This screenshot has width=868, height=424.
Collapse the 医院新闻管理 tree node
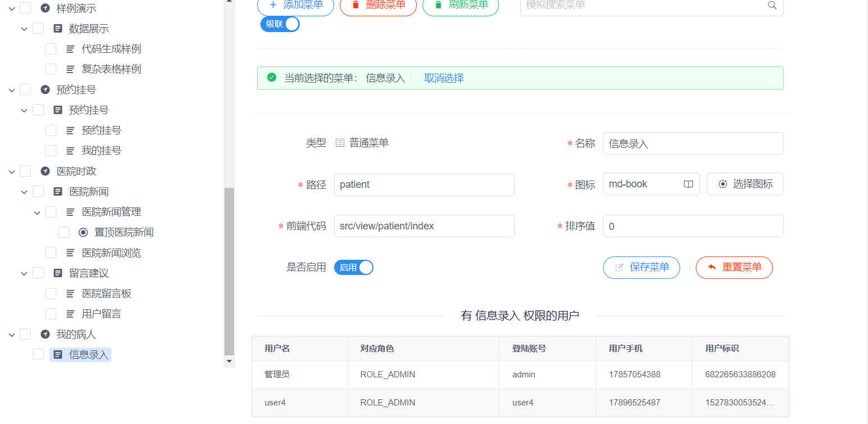pos(37,213)
